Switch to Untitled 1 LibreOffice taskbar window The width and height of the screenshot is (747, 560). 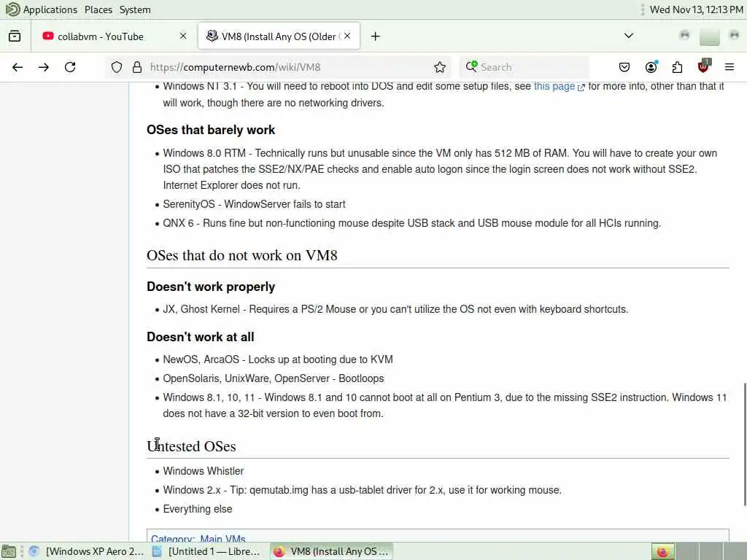pos(206,551)
